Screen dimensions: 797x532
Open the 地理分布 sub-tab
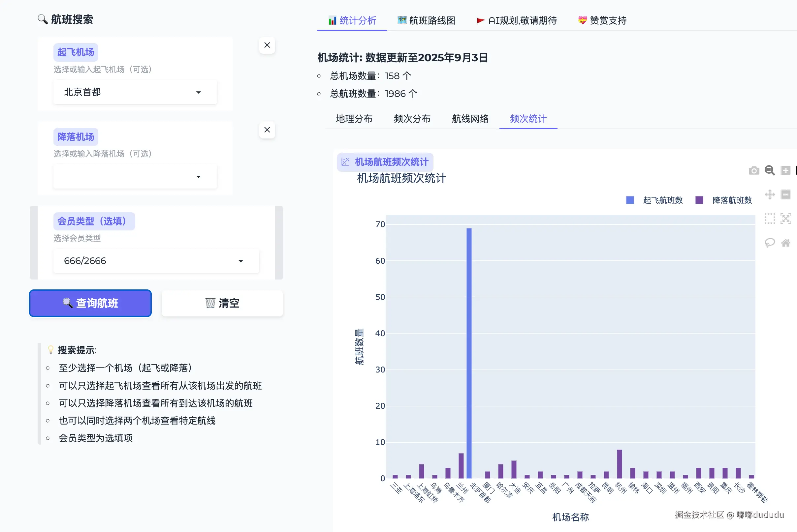[354, 119]
